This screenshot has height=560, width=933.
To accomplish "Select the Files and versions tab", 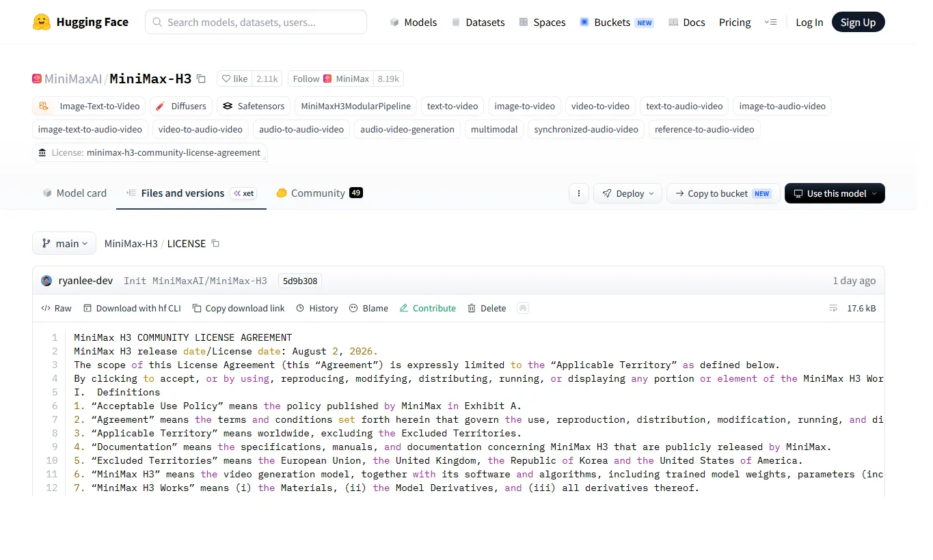I will click(191, 193).
